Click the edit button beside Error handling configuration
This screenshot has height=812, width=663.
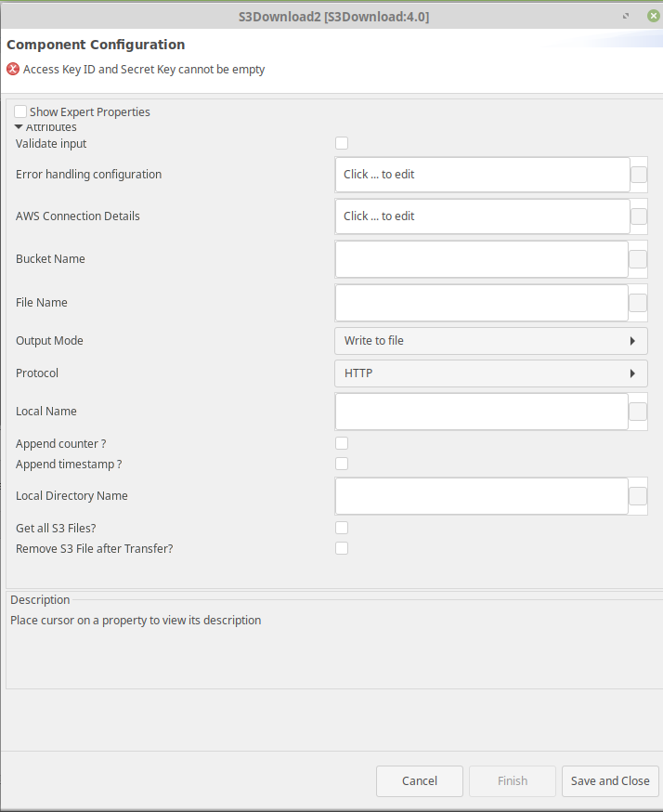[639, 175]
